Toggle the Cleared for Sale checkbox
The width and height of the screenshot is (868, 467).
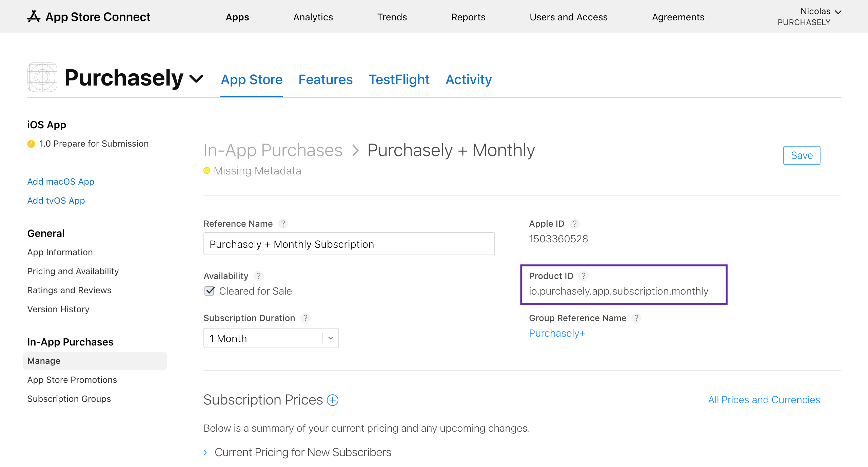tap(210, 291)
